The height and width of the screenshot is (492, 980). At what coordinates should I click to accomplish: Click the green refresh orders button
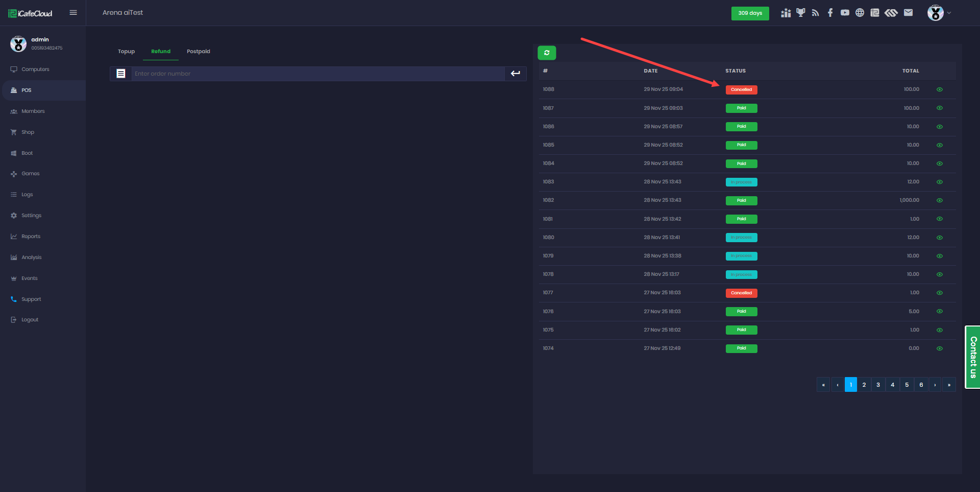click(x=547, y=53)
